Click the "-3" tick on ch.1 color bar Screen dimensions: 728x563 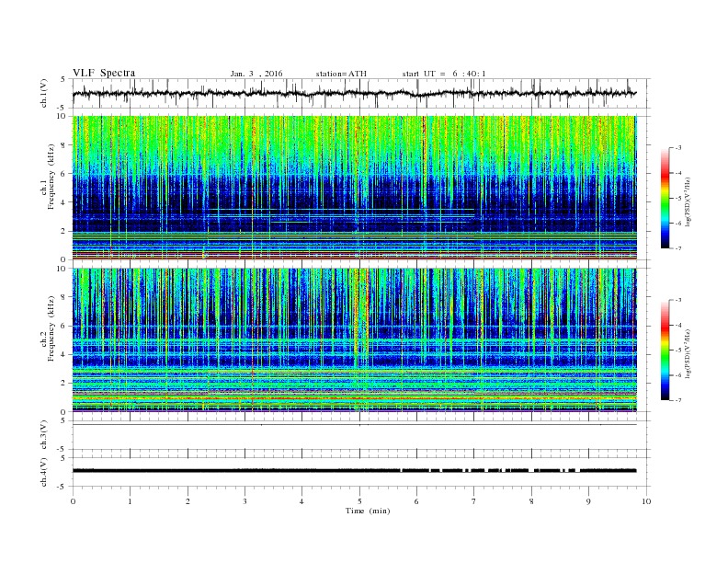[678, 148]
